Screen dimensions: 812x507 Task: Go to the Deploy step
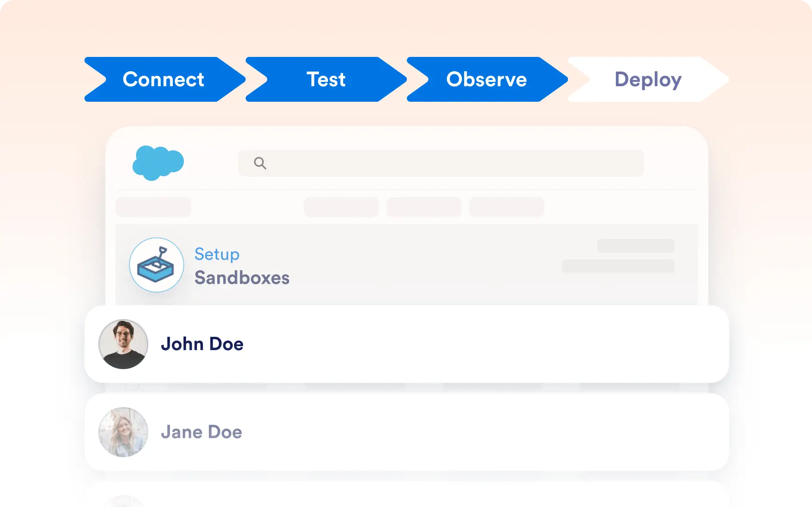[x=649, y=79]
